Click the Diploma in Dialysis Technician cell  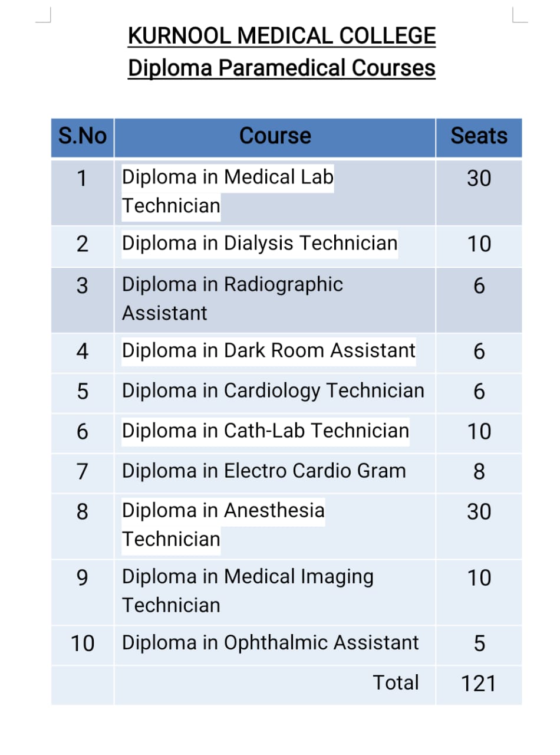[x=259, y=243]
